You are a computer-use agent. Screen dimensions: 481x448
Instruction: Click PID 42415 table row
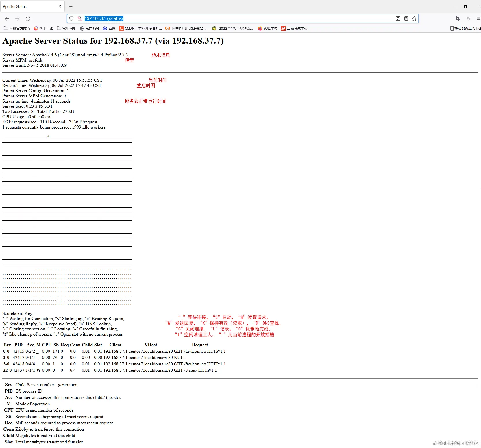(114, 351)
